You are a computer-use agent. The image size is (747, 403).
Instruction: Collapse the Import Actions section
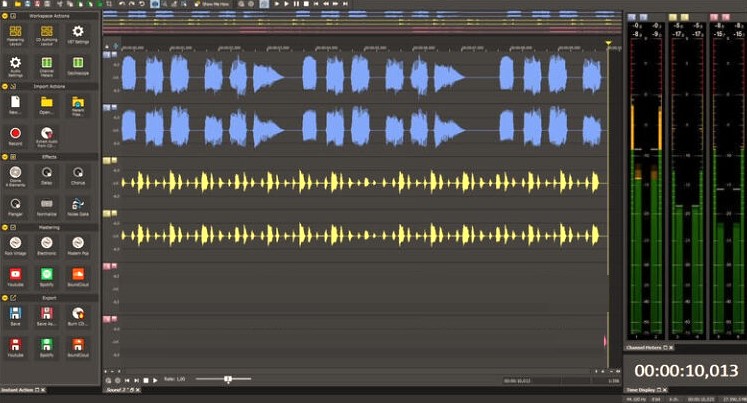coord(5,86)
